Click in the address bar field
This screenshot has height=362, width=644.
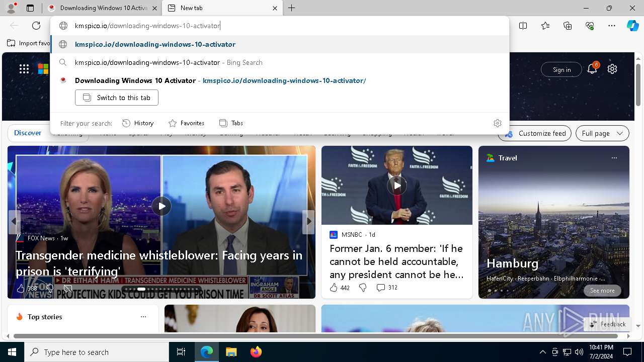coord(280,26)
